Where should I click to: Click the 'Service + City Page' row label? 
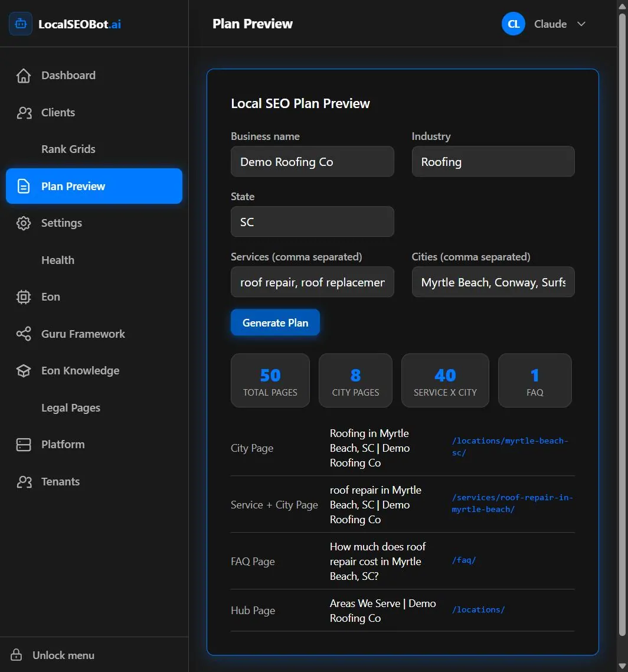[x=274, y=505]
